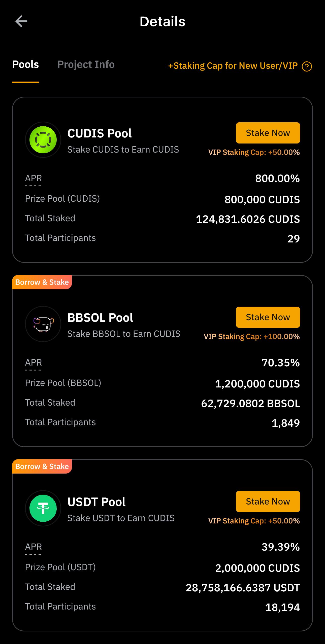Image resolution: width=325 pixels, height=644 pixels.
Task: Show APR info for CUDIS Pool
Action: pyautogui.click(x=33, y=179)
